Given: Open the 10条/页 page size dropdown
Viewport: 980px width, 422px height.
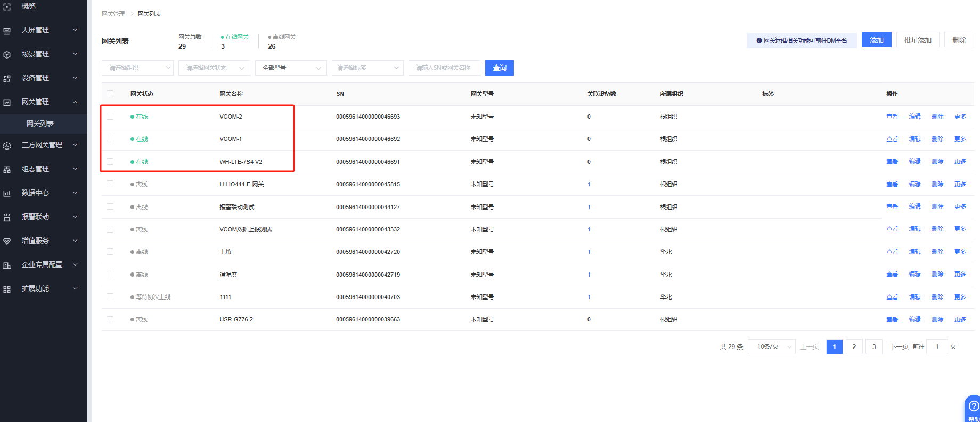Looking at the screenshot, I should coord(771,346).
